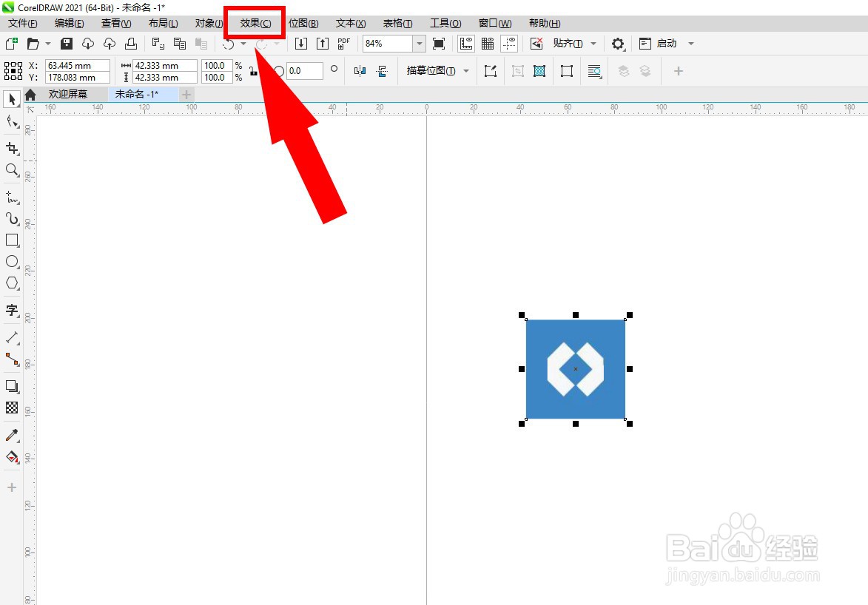Click the X position field 63.445 mm
The height and width of the screenshot is (605, 868).
[x=78, y=65]
